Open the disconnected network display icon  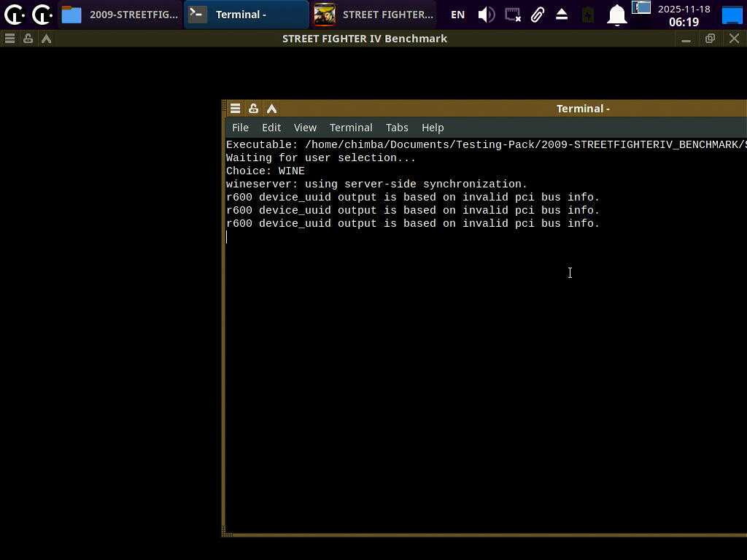click(x=513, y=15)
